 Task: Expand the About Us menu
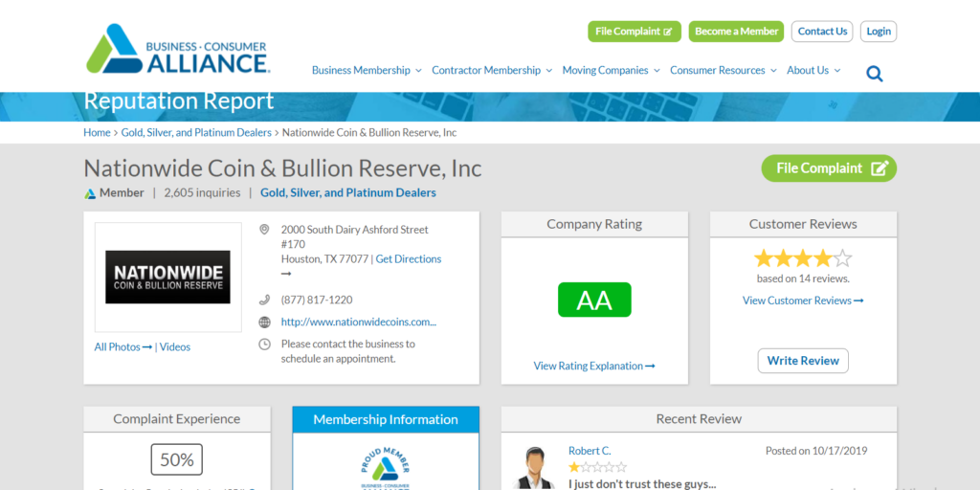[x=813, y=71]
